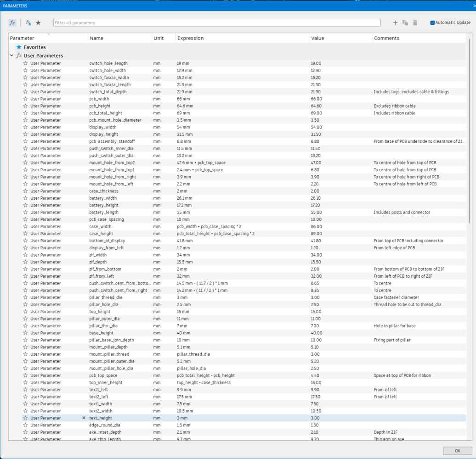Favorite star for axe_inset_depth row

coord(26,432)
